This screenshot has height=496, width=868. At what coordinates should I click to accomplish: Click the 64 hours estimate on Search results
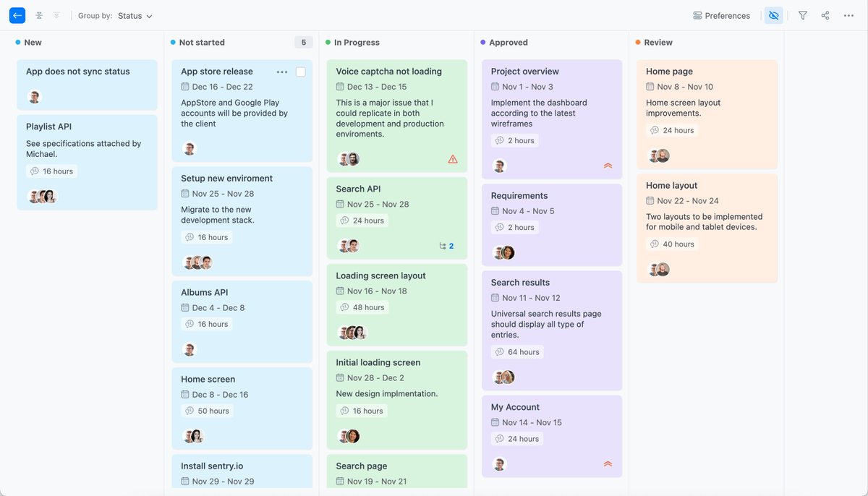point(518,353)
